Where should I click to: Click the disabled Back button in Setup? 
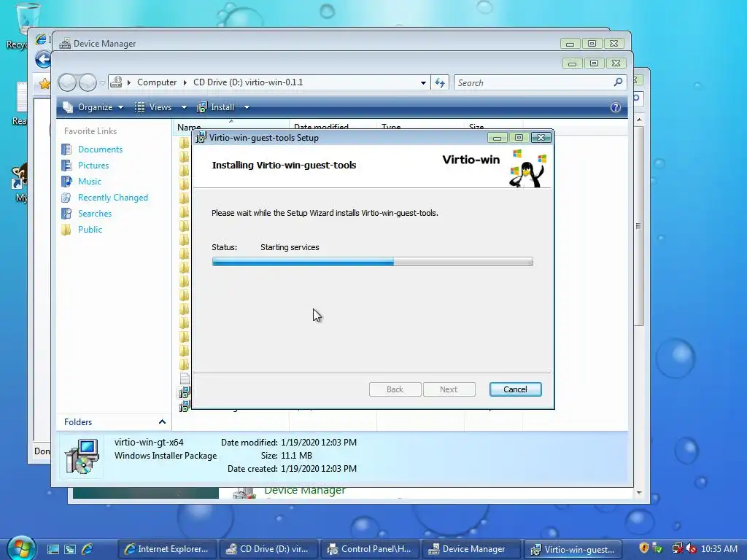point(395,389)
